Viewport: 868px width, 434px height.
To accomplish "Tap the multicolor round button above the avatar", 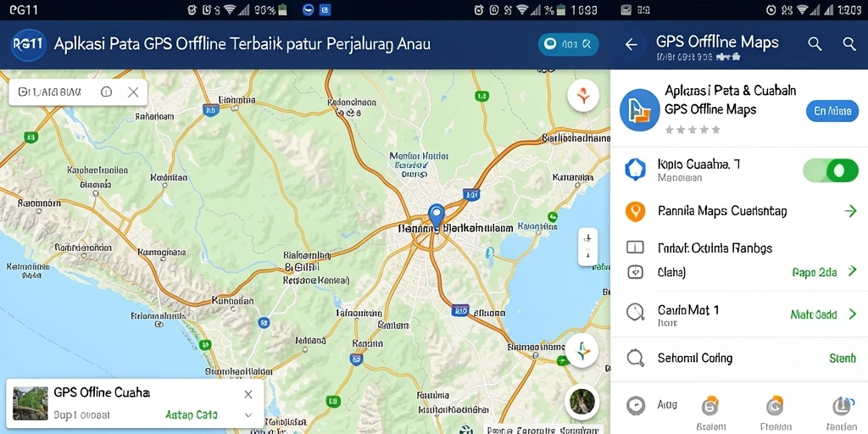I will pos(581,350).
